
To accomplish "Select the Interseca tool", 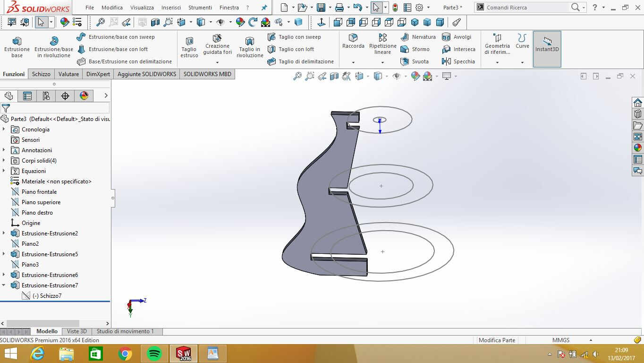I will (458, 49).
